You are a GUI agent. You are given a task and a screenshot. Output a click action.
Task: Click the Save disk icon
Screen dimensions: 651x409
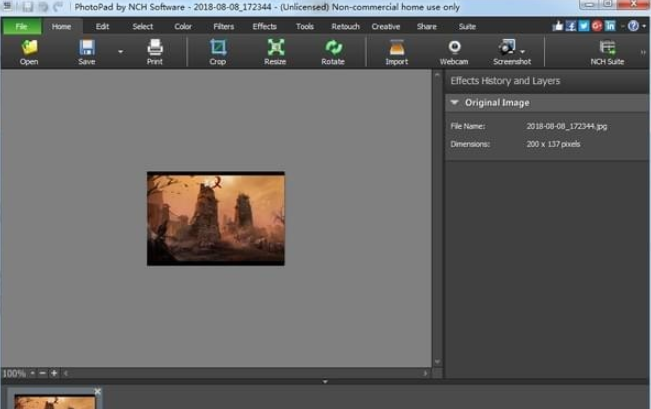coord(87,48)
